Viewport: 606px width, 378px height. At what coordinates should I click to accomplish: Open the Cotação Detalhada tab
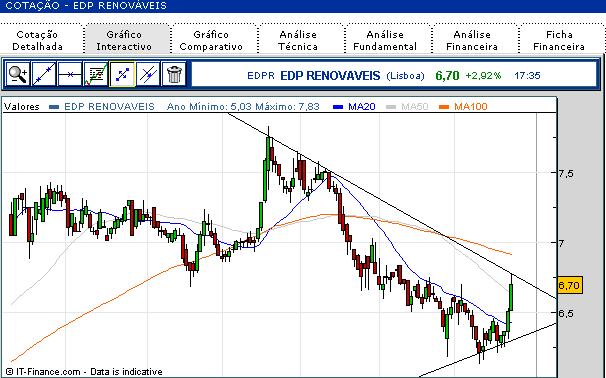click(x=37, y=40)
